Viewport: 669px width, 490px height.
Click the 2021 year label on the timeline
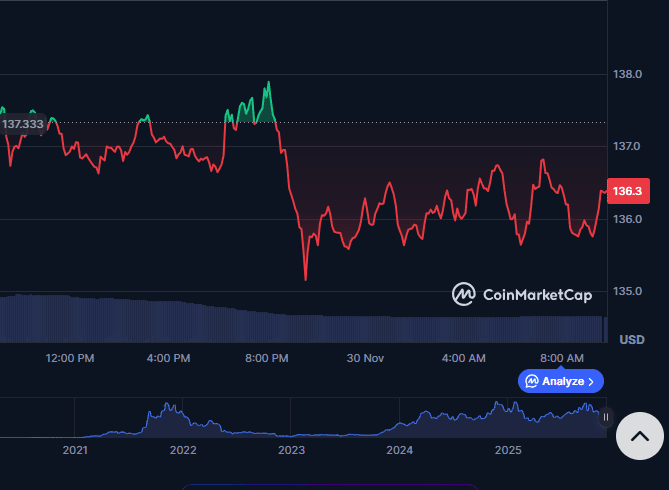pyautogui.click(x=75, y=450)
